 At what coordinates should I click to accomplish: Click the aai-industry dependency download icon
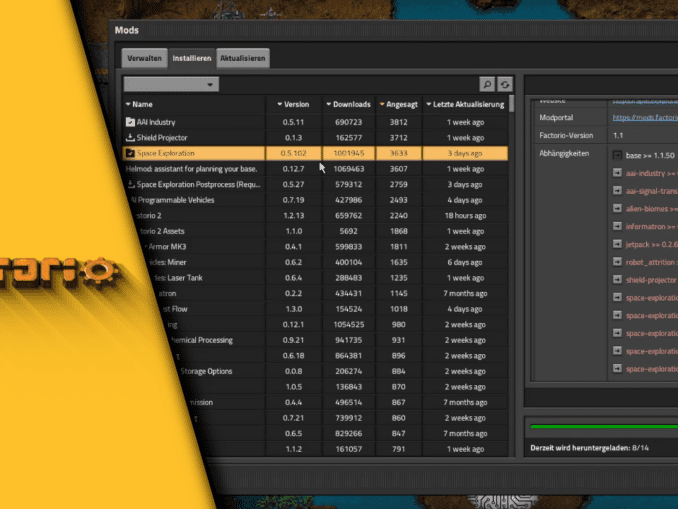pos(617,173)
